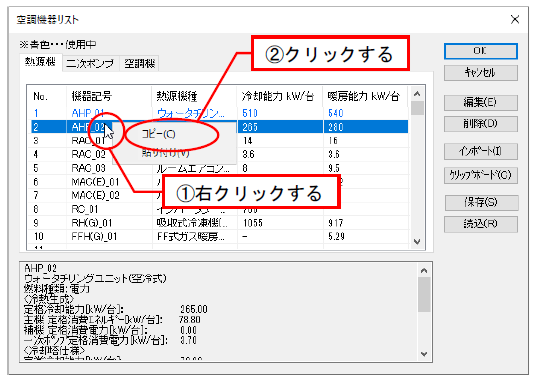This screenshot has width=534, height=380.
Task: Click the 一次ポンプ定格消費電力 value 3.70
Action: tap(189, 340)
